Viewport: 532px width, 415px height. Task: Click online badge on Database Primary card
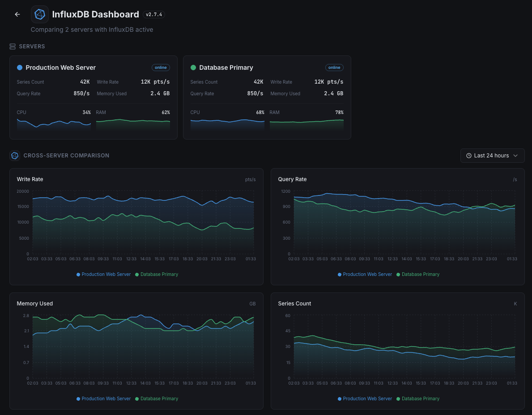coord(334,68)
